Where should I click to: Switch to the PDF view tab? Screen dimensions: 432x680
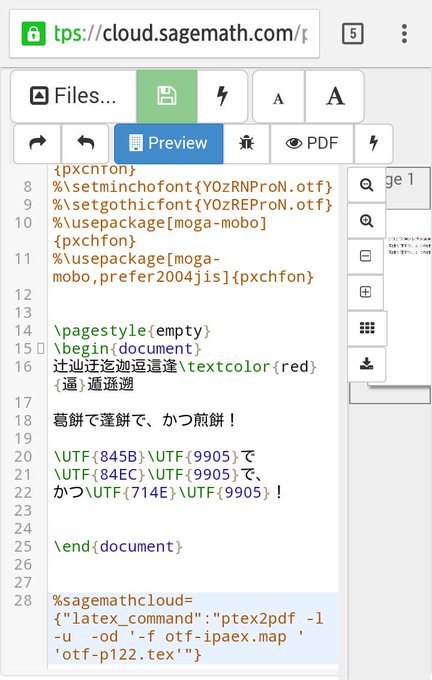pos(312,143)
